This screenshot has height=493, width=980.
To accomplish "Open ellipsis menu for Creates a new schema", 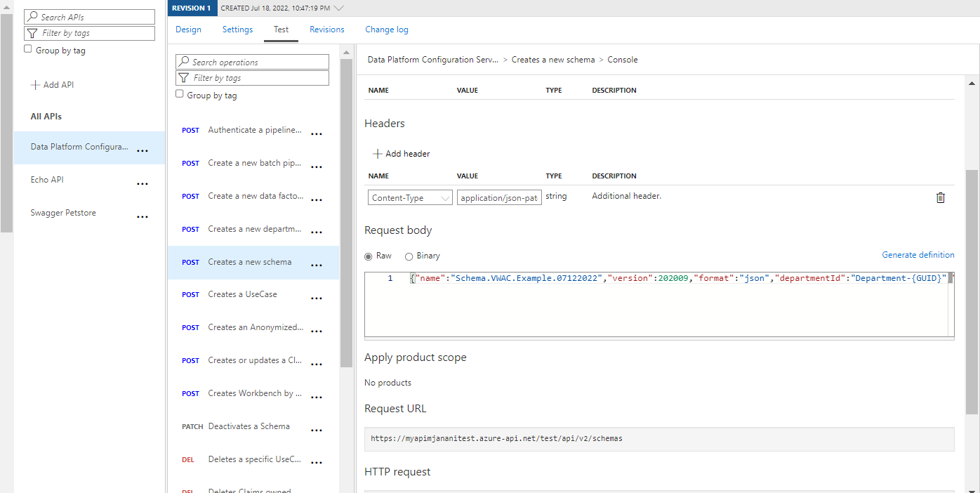I will [317, 265].
